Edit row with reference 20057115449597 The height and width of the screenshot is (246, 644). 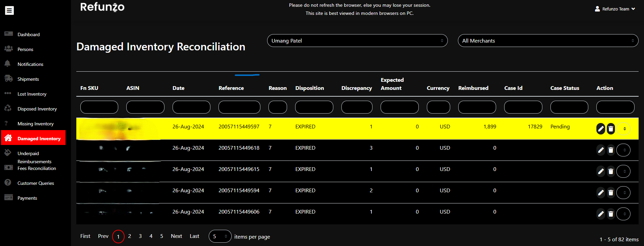[601, 129]
